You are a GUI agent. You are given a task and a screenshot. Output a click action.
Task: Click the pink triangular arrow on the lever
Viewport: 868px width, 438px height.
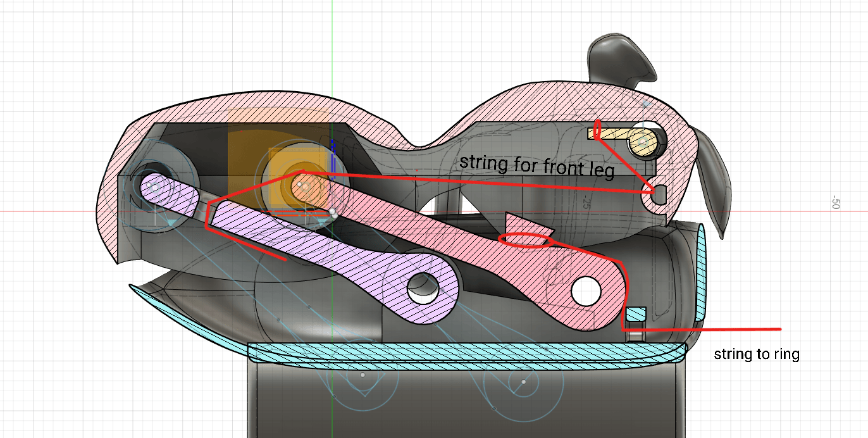[530, 226]
